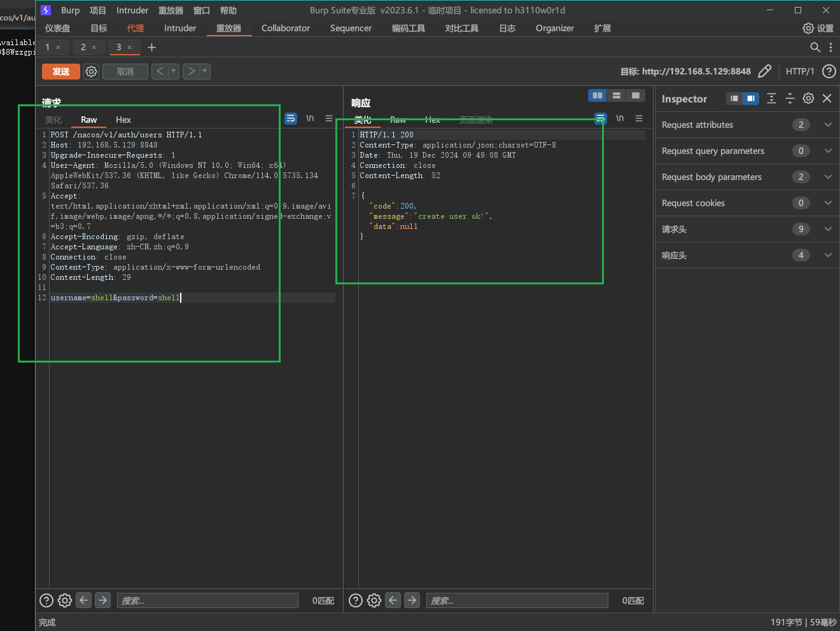Open Inspector settings gear
Viewport: 840px width, 631px height.
pos(808,99)
